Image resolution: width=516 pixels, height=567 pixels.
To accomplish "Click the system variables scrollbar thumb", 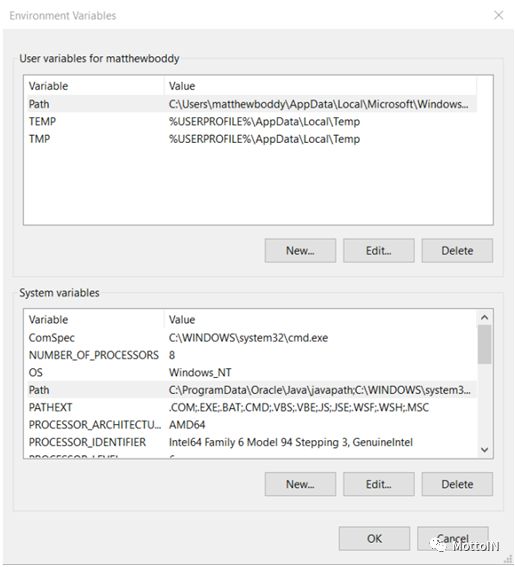I will (485, 344).
